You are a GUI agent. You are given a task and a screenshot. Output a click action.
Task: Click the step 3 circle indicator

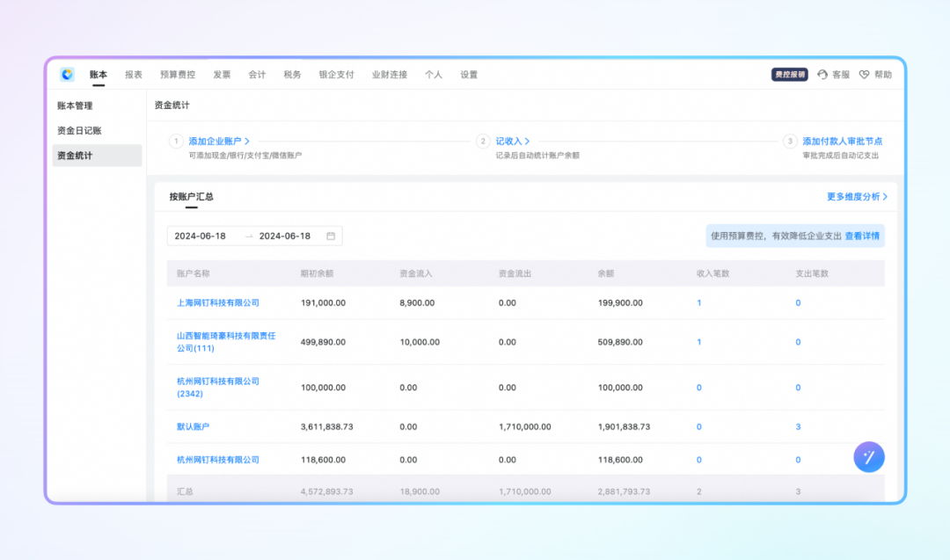(x=790, y=141)
